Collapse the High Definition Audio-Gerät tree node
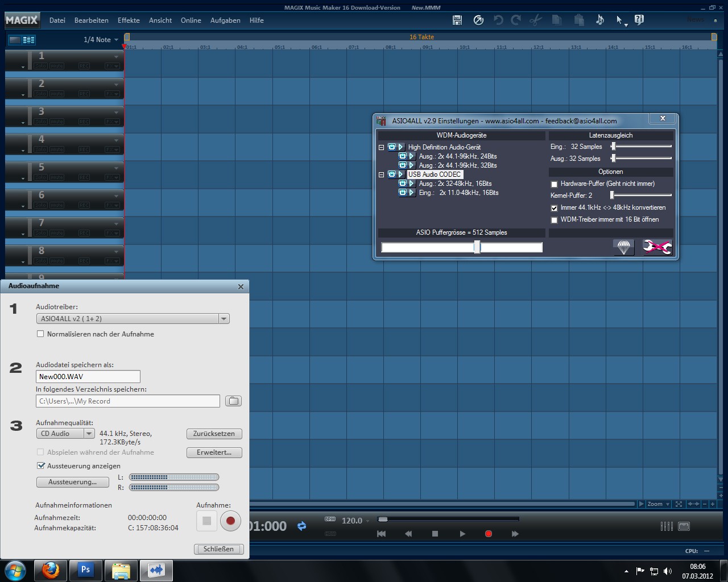The width and height of the screenshot is (728, 582). click(x=382, y=147)
